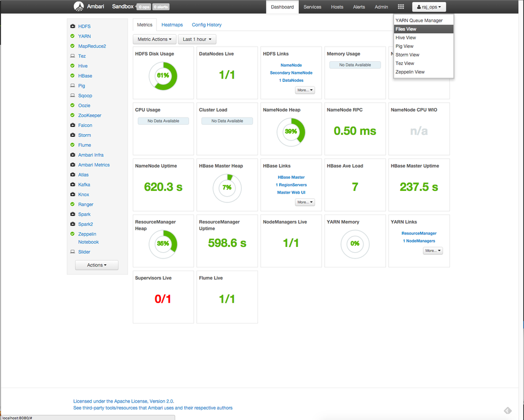The image size is (524, 420).
Task: Click the ResourceManager Heap 35% gauge
Action: pyautogui.click(x=163, y=244)
